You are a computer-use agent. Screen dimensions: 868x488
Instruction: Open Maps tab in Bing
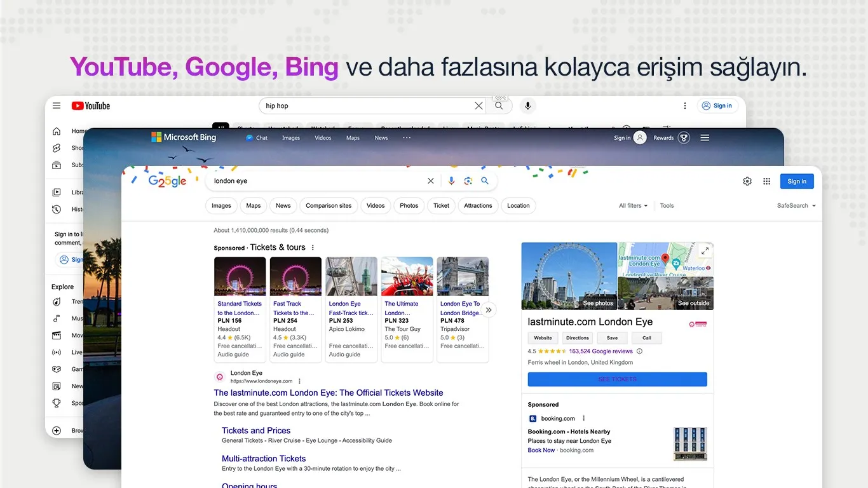(x=353, y=138)
